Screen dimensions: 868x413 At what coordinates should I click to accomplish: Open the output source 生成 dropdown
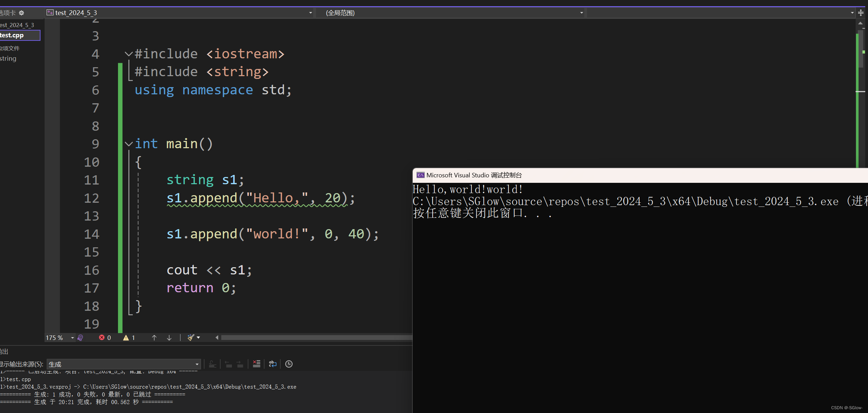pos(197,364)
